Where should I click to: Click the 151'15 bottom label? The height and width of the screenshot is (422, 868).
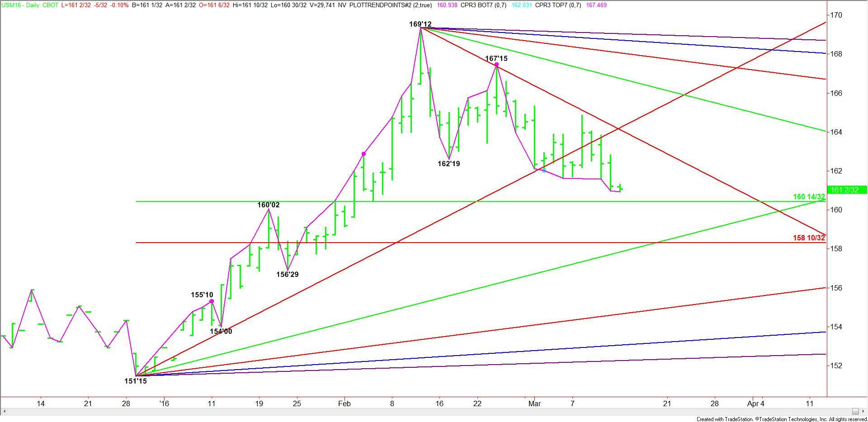[x=136, y=381]
